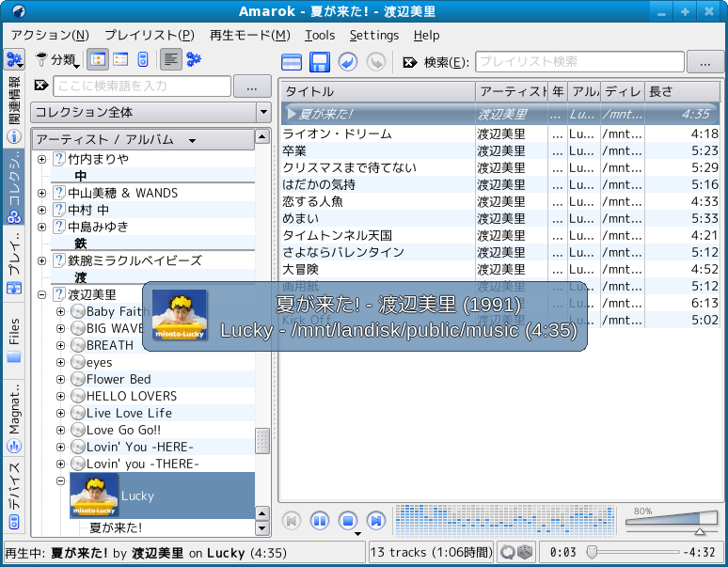This screenshot has height=567, width=728.
Task: Sort playlist by アーティスト column
Action: click(512, 92)
